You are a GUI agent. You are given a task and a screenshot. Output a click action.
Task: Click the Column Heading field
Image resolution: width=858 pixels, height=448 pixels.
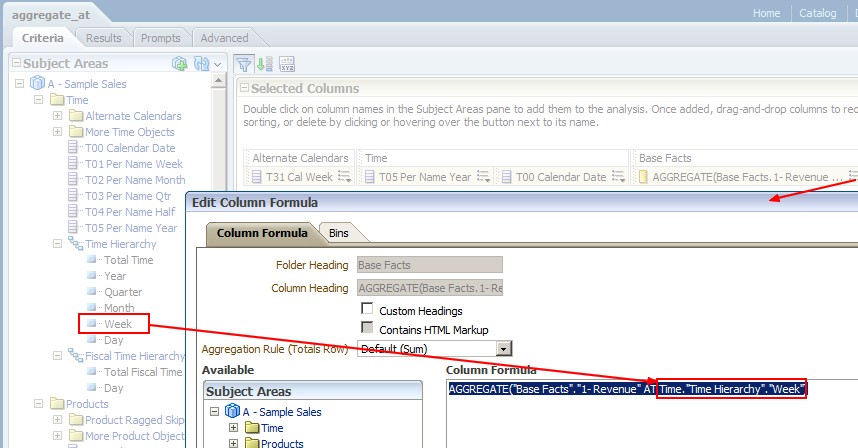pos(430,288)
